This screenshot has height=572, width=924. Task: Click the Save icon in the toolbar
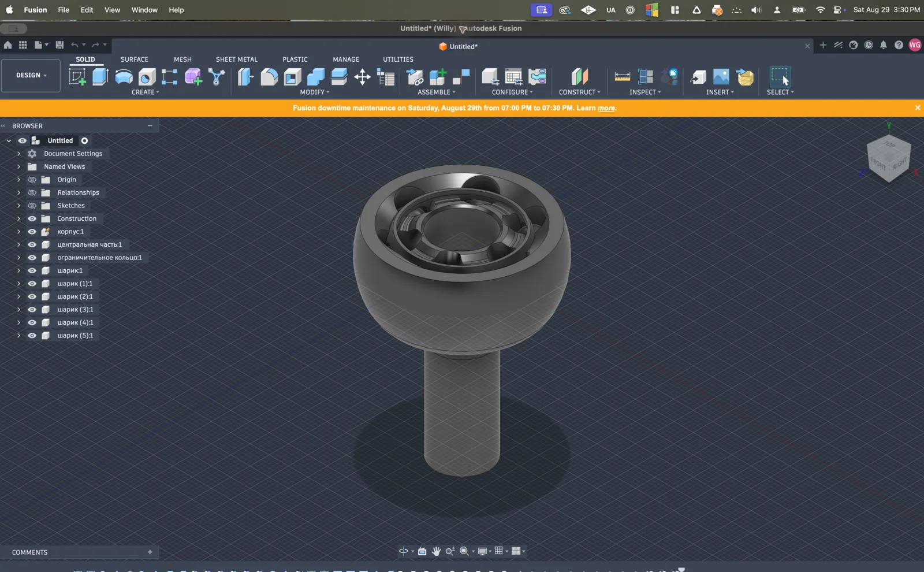(x=59, y=45)
